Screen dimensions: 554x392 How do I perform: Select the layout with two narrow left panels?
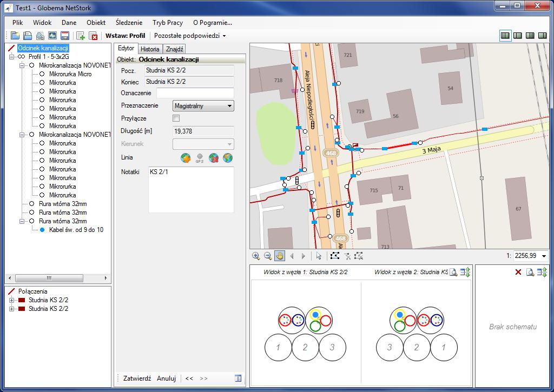[505, 35]
